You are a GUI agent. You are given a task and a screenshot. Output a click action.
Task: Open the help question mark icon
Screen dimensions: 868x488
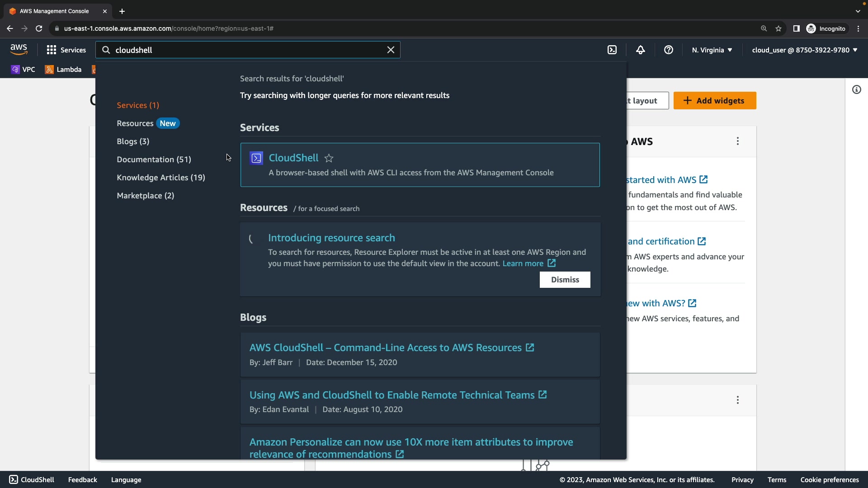coord(668,50)
